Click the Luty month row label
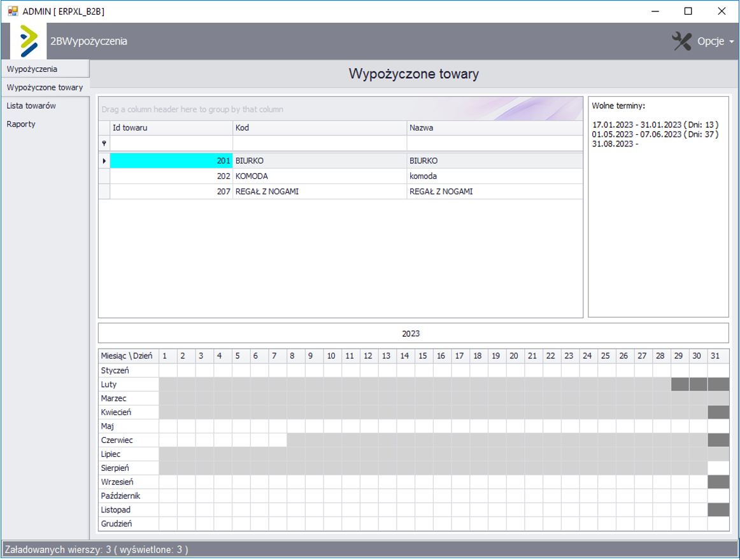 click(x=129, y=384)
